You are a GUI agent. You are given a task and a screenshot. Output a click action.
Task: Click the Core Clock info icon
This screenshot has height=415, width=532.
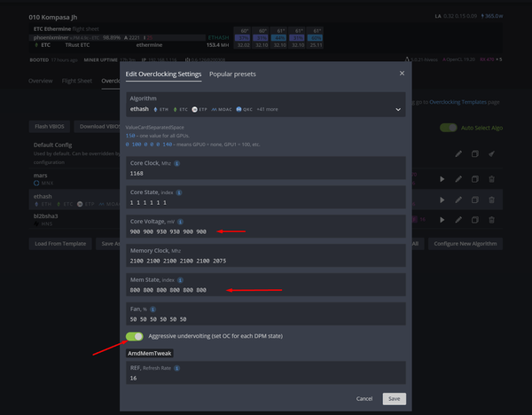pyautogui.click(x=177, y=163)
